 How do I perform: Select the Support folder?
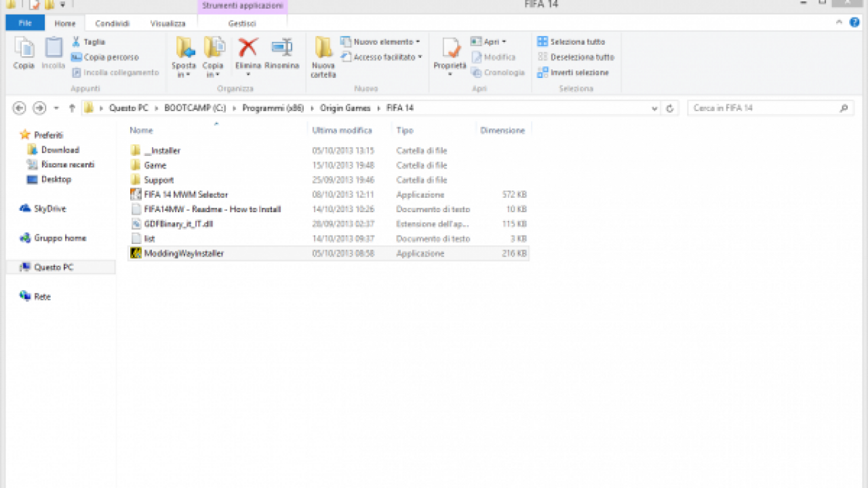[328, 180]
